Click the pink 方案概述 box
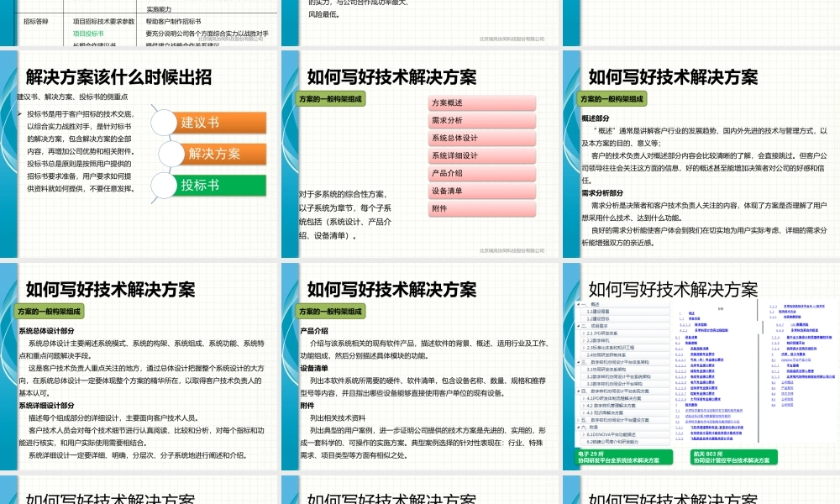 482,102
